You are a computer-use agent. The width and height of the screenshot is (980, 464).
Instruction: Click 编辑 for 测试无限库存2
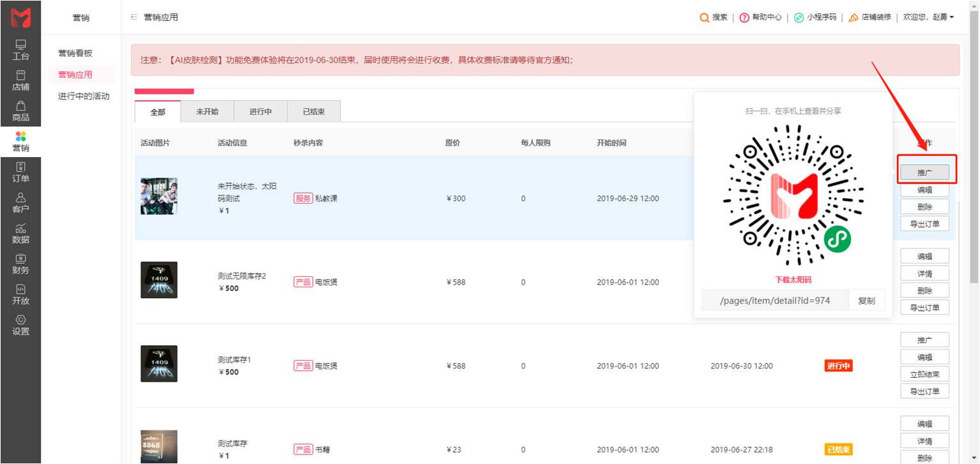pyautogui.click(x=924, y=256)
